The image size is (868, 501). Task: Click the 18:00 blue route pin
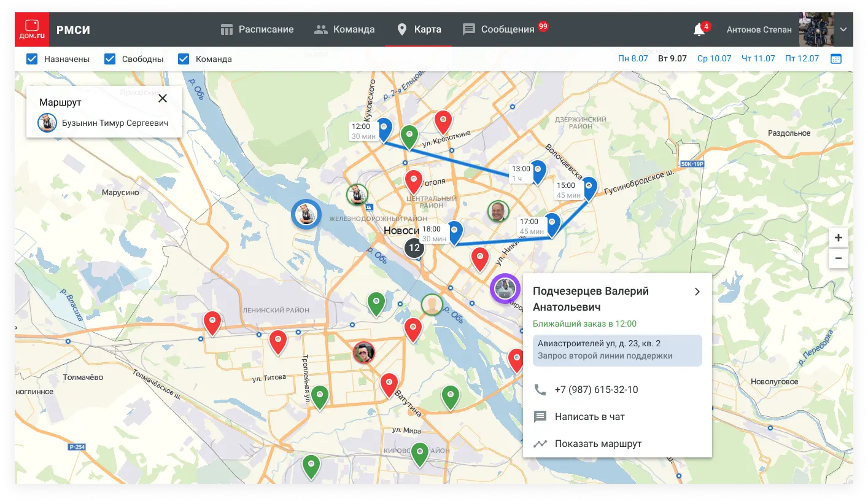coord(454,233)
